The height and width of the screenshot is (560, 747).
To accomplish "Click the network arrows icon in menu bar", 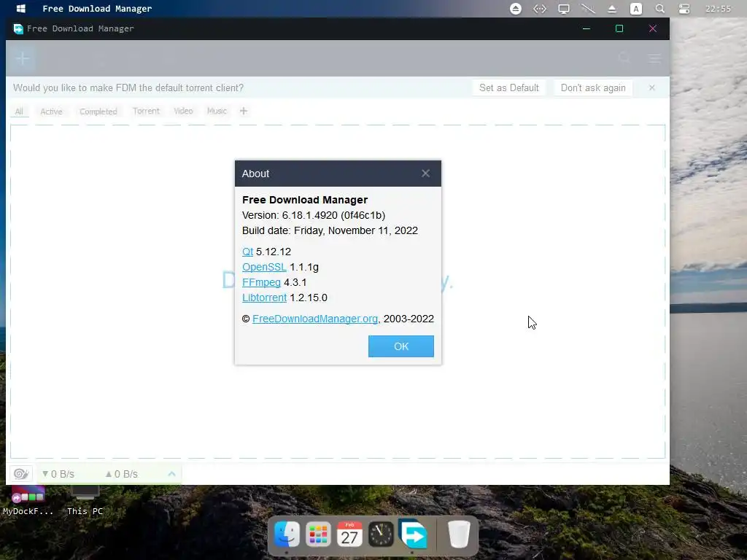I will click(x=539, y=9).
